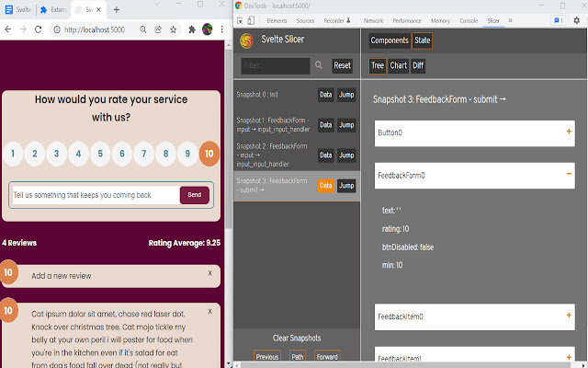Jump to Snapshot 2

pos(346,155)
